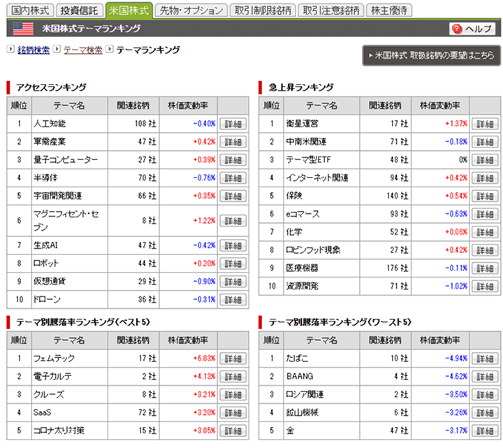503x448 pixels.
Task: Open 詳細 for eコマース theme
Action: click(485, 214)
